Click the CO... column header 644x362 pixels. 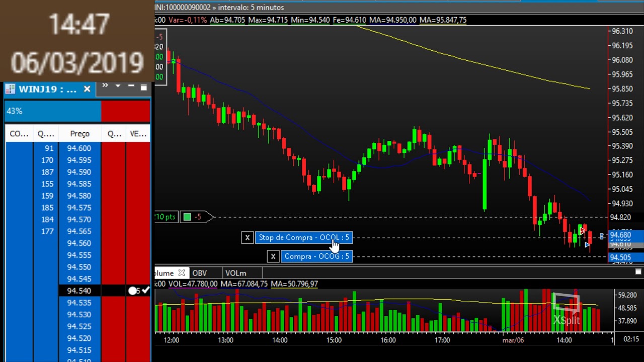tap(19, 134)
